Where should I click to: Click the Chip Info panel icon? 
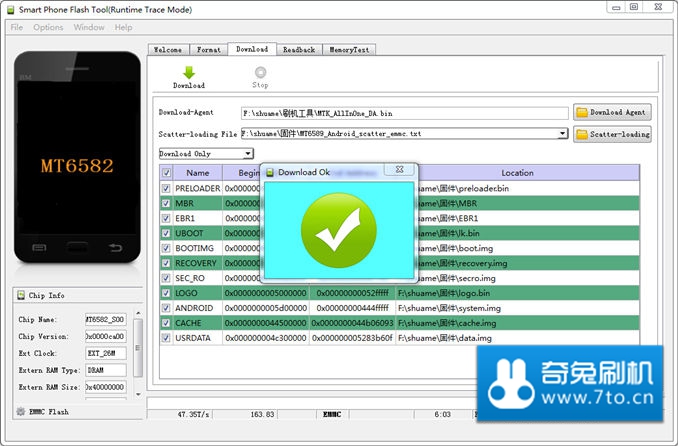click(x=22, y=295)
